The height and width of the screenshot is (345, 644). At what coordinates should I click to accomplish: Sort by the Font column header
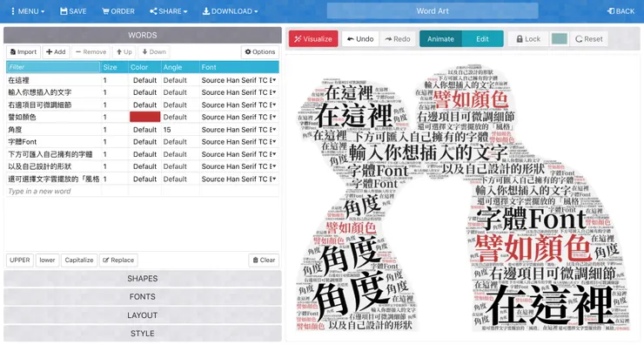[239, 67]
